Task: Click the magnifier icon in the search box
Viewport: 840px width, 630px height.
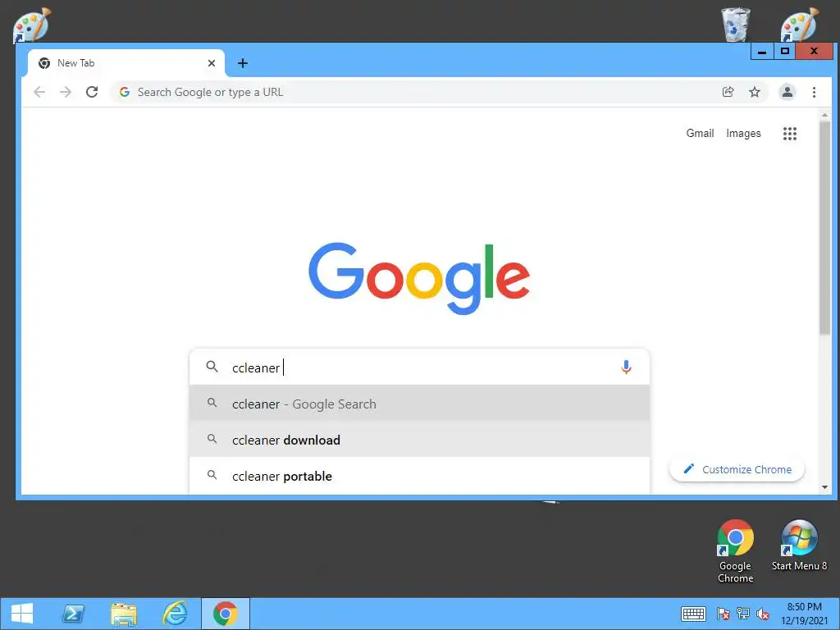Action: (x=212, y=367)
